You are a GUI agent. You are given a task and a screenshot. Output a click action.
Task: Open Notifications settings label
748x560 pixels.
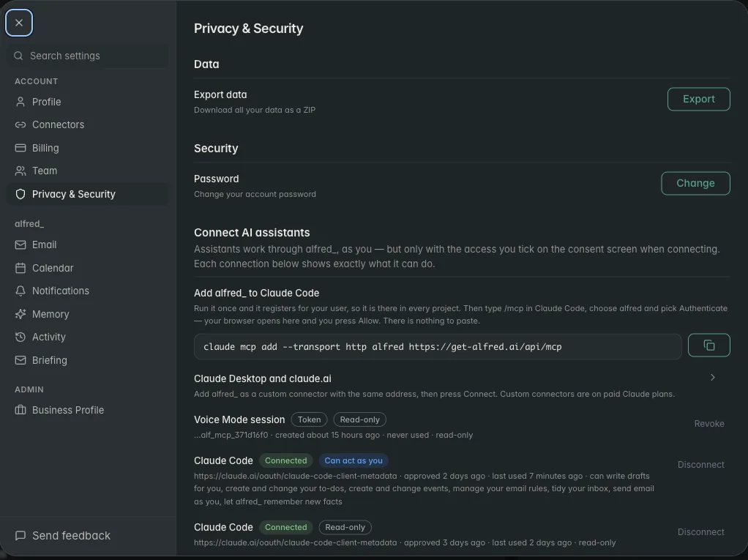tap(61, 291)
